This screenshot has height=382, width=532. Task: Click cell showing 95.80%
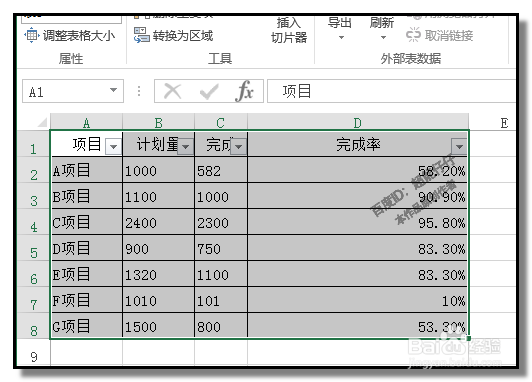[x=358, y=222]
